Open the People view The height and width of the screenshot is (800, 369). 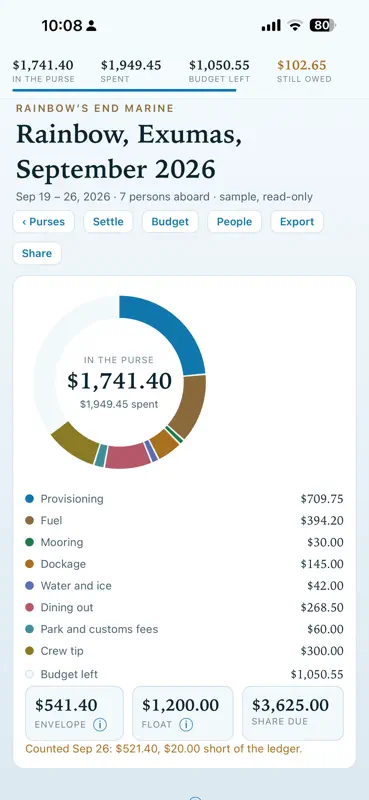click(234, 221)
